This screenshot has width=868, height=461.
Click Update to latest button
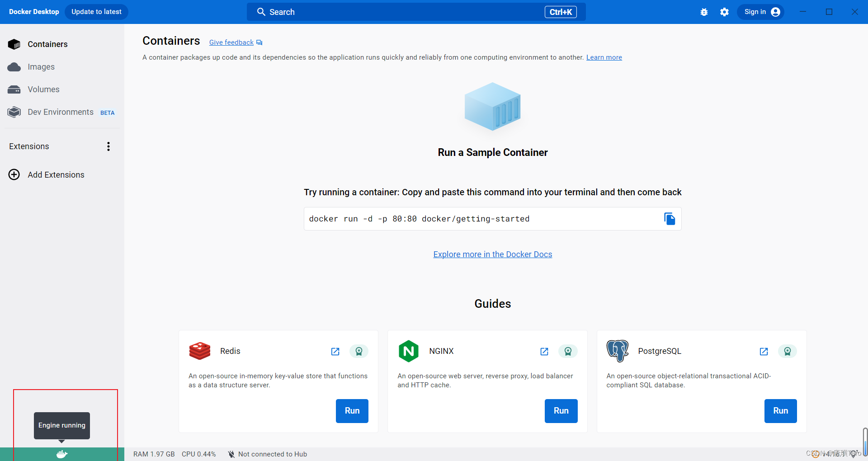point(96,12)
